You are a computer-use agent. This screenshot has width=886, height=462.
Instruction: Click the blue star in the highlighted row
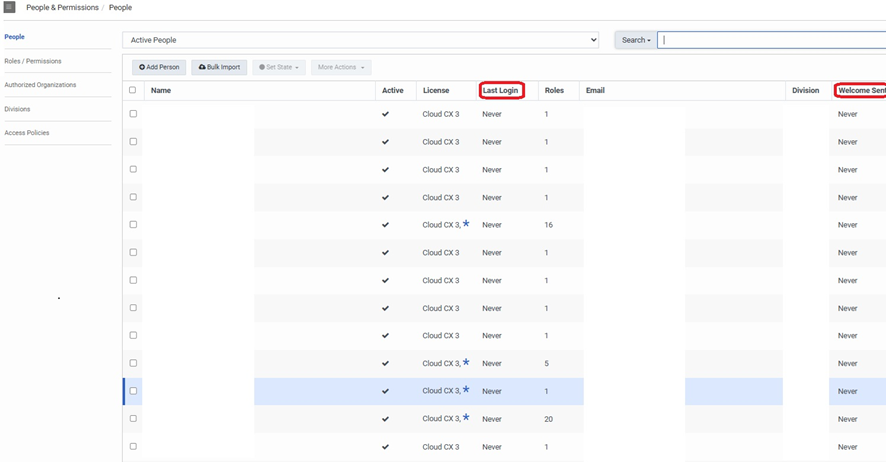pos(466,390)
